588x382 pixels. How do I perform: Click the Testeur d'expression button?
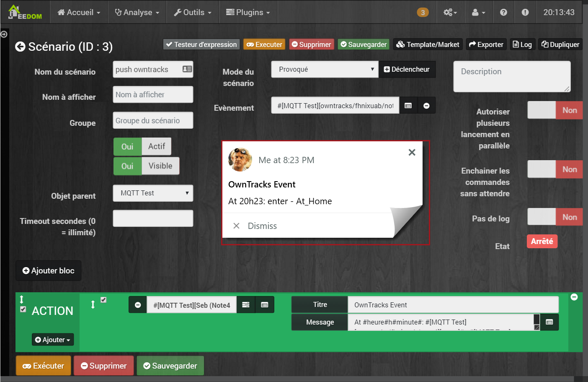[x=201, y=44]
